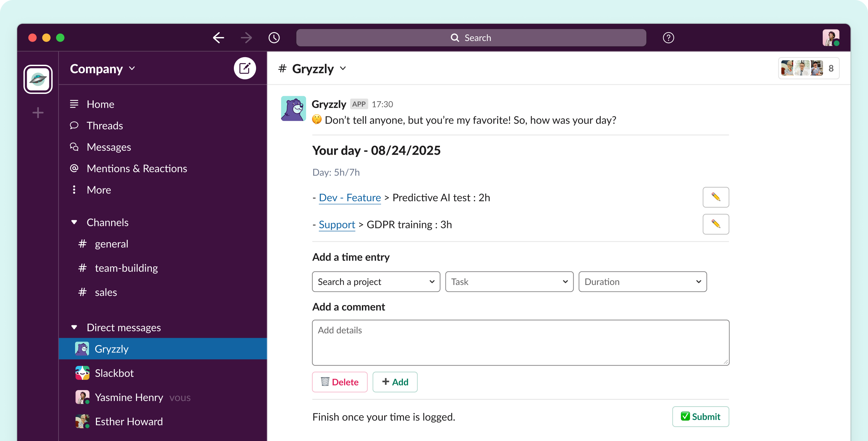Viewport: 868px width, 441px height.
Task: View channel members avatars with count 8
Action: (x=808, y=68)
